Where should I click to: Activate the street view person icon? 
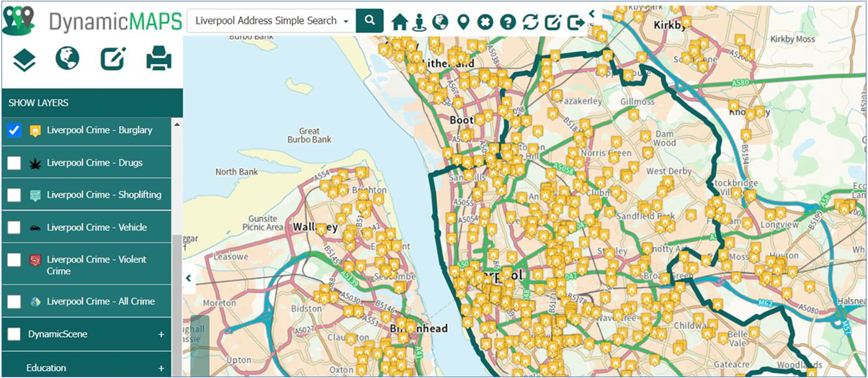point(420,22)
